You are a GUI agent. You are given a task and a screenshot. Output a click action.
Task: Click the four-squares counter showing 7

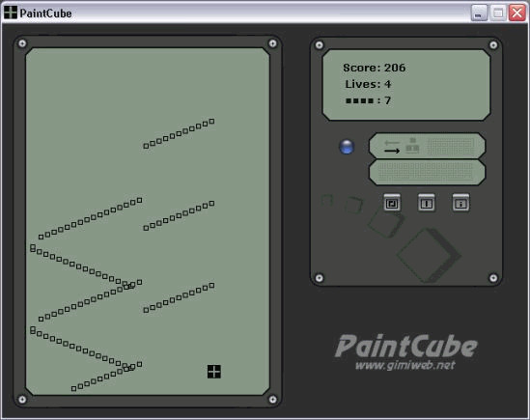click(x=368, y=100)
